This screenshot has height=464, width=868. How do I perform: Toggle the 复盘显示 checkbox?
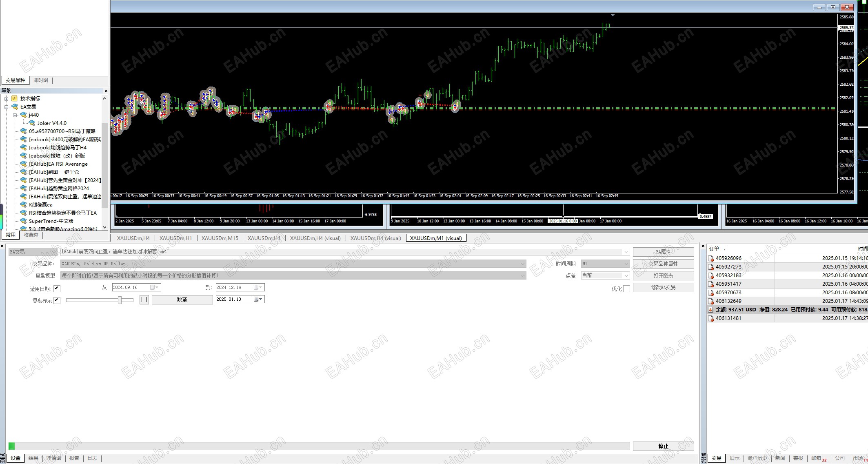coord(57,300)
